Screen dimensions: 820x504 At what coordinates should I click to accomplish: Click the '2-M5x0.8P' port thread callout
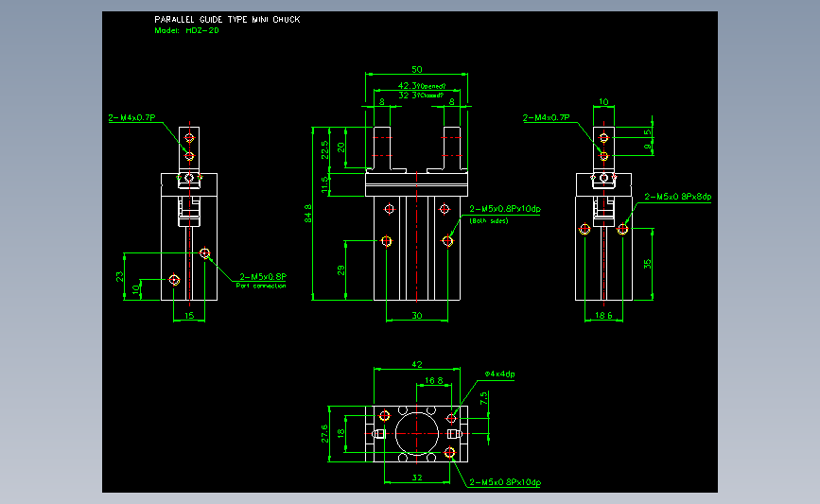[263, 276]
